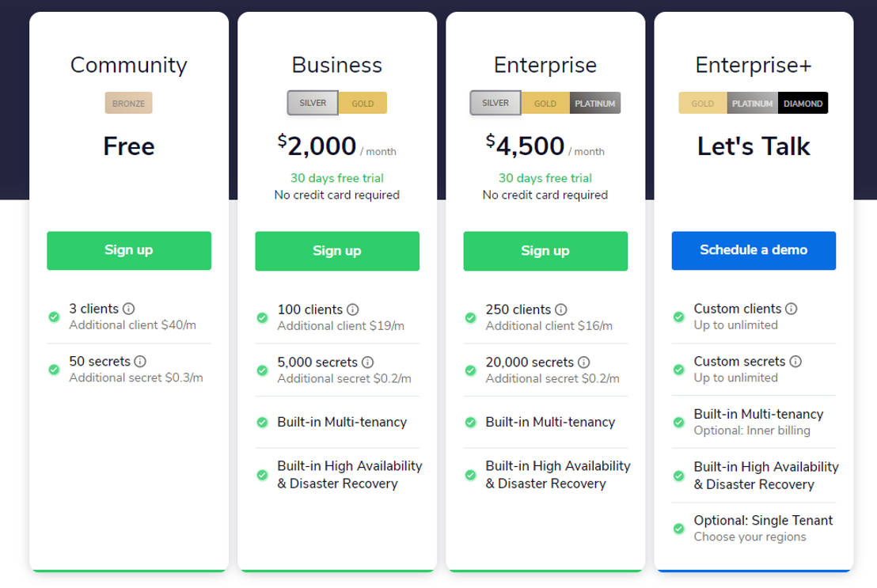Sign up for the Enterprise plan
This screenshot has width=877, height=588.
coord(545,251)
